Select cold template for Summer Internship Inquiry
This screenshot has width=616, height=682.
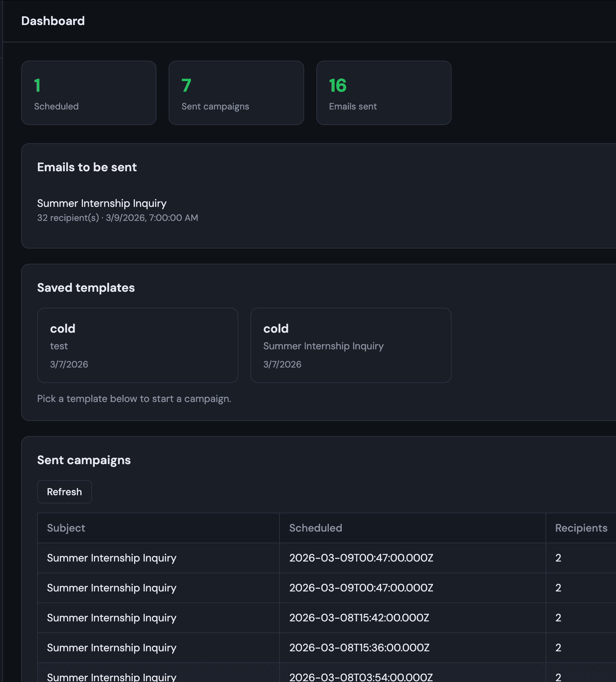tap(350, 345)
